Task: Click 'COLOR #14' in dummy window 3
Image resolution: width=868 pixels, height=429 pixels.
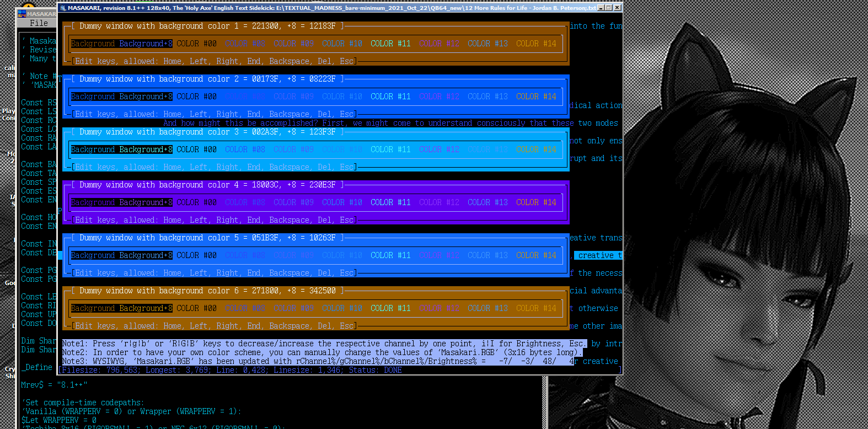Action: 536,149
